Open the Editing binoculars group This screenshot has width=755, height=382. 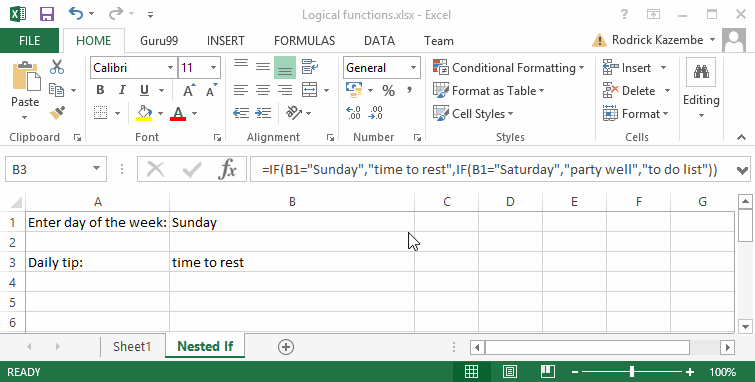(701, 72)
